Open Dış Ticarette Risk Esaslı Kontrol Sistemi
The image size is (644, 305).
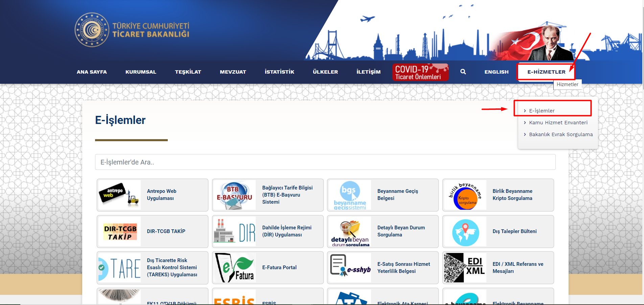tap(172, 268)
